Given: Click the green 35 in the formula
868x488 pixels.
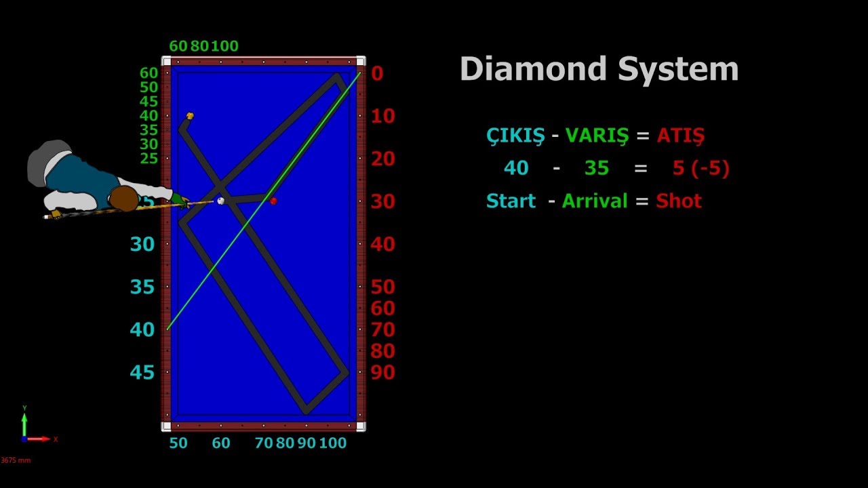Looking at the screenshot, I should 597,168.
